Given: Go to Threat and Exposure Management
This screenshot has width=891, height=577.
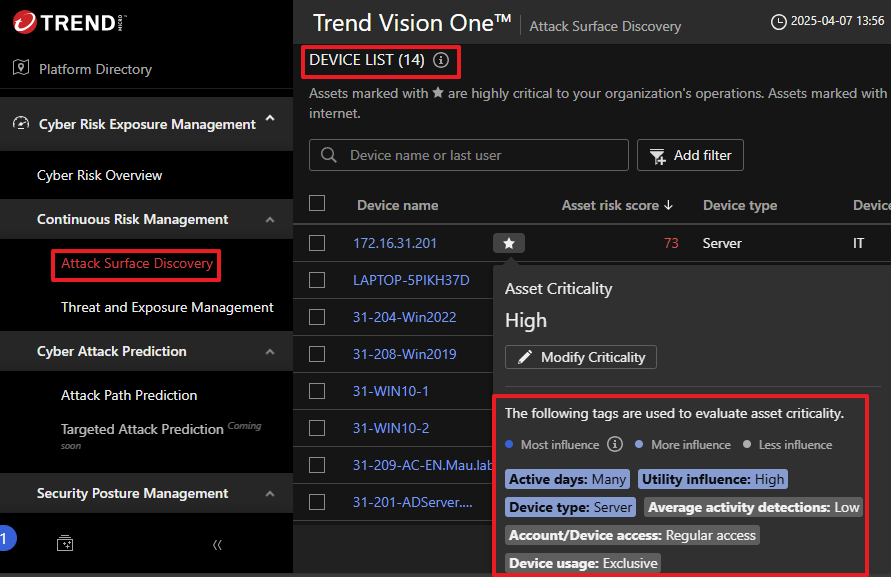Looking at the screenshot, I should [167, 307].
